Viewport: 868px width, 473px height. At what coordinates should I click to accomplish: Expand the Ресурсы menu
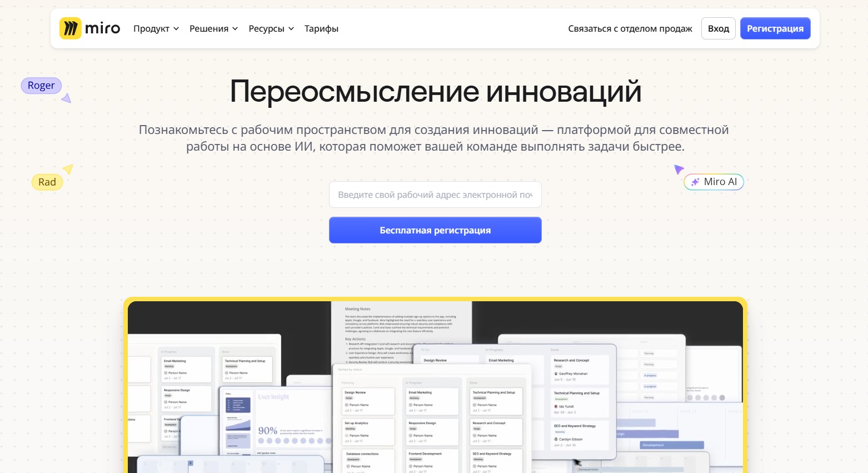[271, 29]
